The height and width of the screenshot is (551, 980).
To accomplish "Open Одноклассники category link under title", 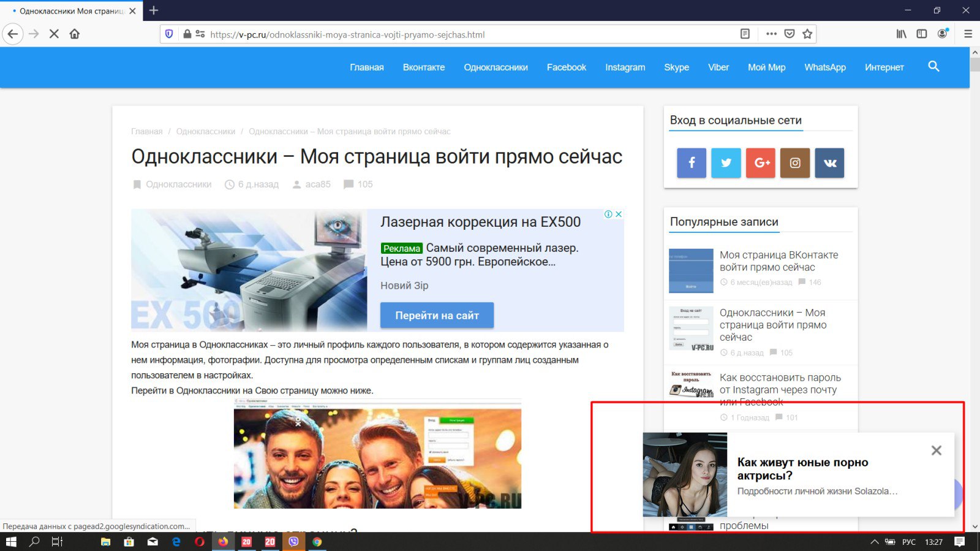I will click(x=179, y=184).
